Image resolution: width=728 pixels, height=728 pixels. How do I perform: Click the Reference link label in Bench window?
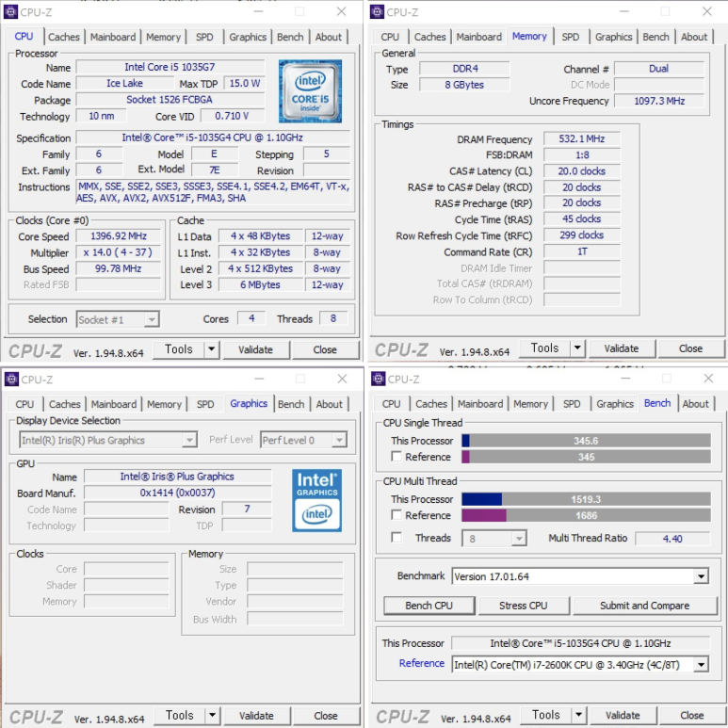[422, 663]
